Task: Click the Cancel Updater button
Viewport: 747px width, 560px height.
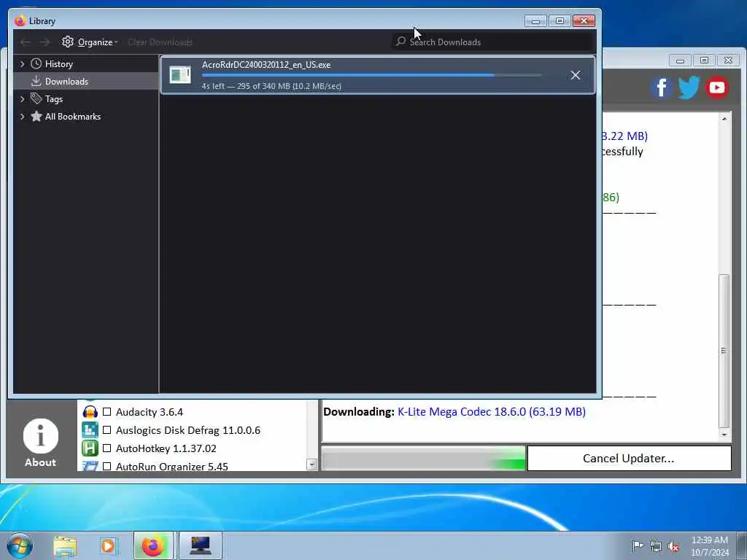Action: tap(629, 459)
